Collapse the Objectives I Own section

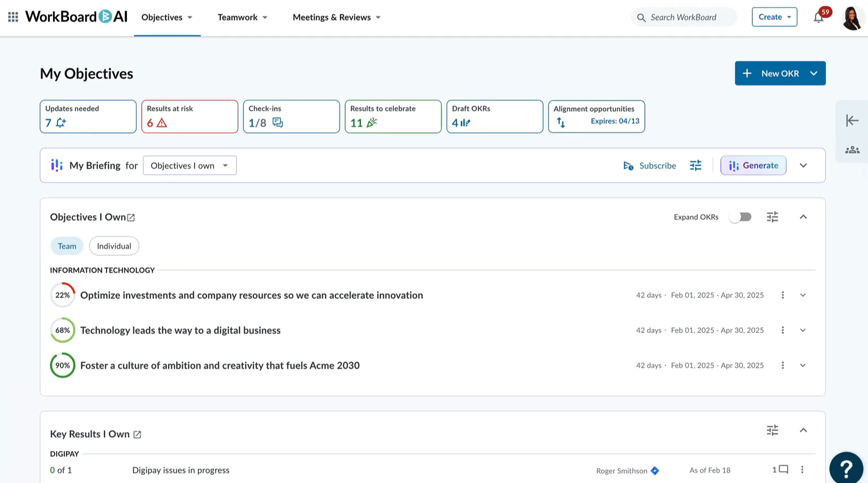(x=803, y=217)
